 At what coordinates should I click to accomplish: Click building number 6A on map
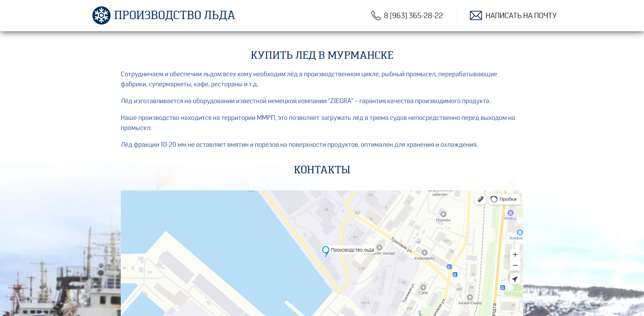point(371,195)
